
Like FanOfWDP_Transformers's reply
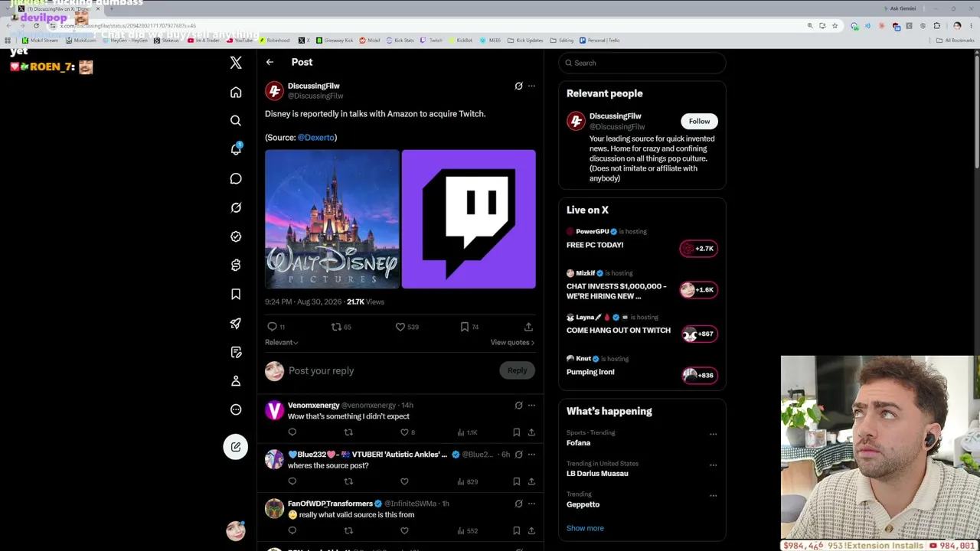[404, 530]
